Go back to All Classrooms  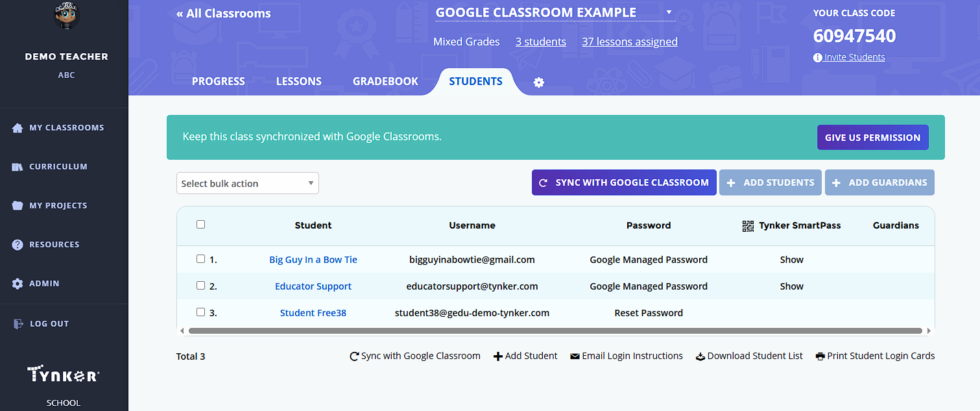[224, 14]
